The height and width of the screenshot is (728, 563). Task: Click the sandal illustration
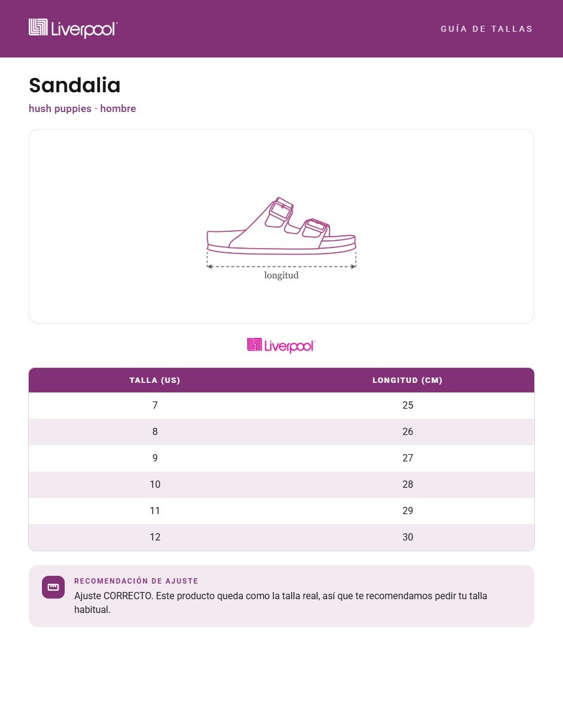[x=281, y=226]
